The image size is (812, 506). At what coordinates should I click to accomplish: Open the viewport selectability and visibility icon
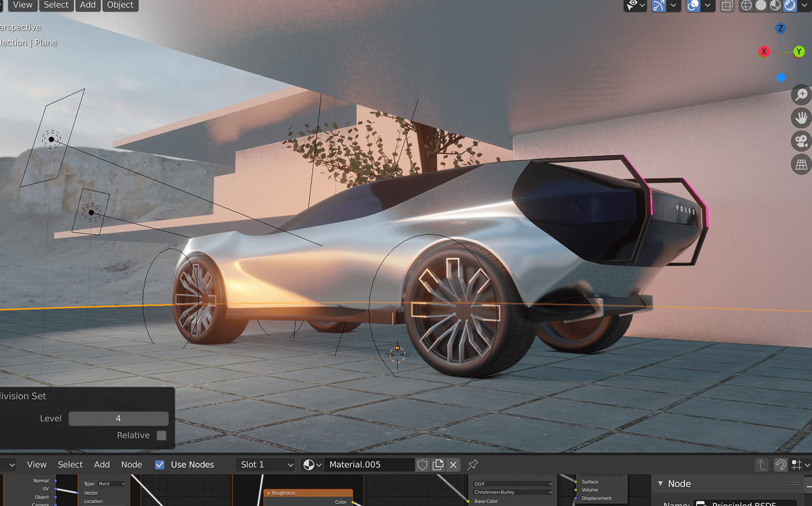coord(632,5)
